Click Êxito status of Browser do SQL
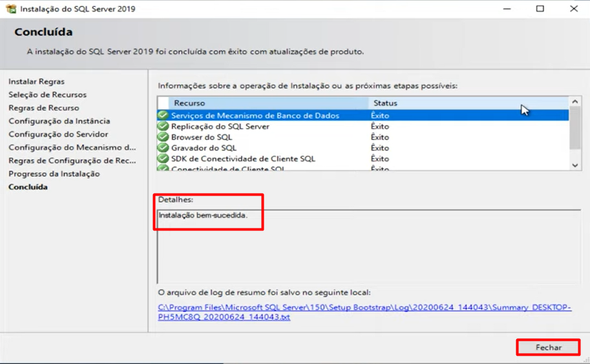 click(380, 137)
